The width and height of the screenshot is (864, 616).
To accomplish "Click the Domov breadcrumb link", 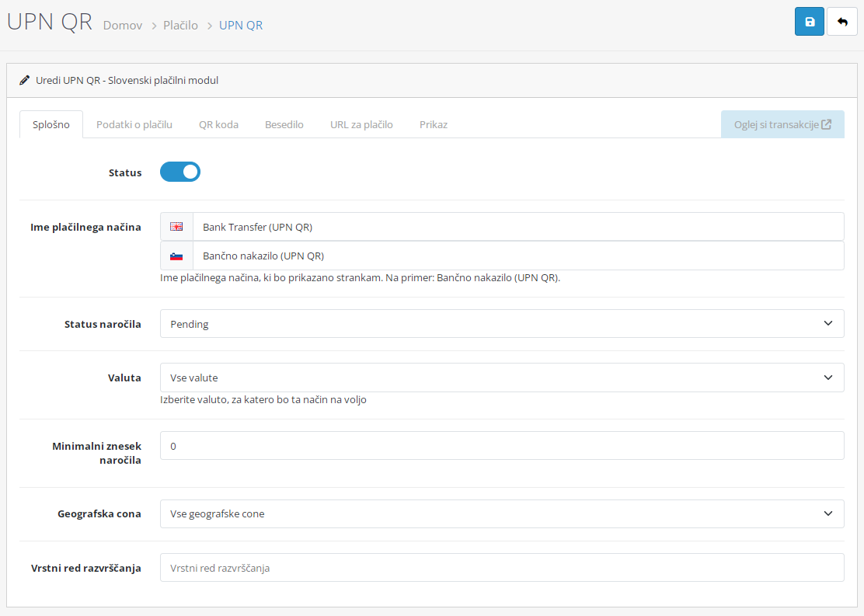I will click(123, 26).
